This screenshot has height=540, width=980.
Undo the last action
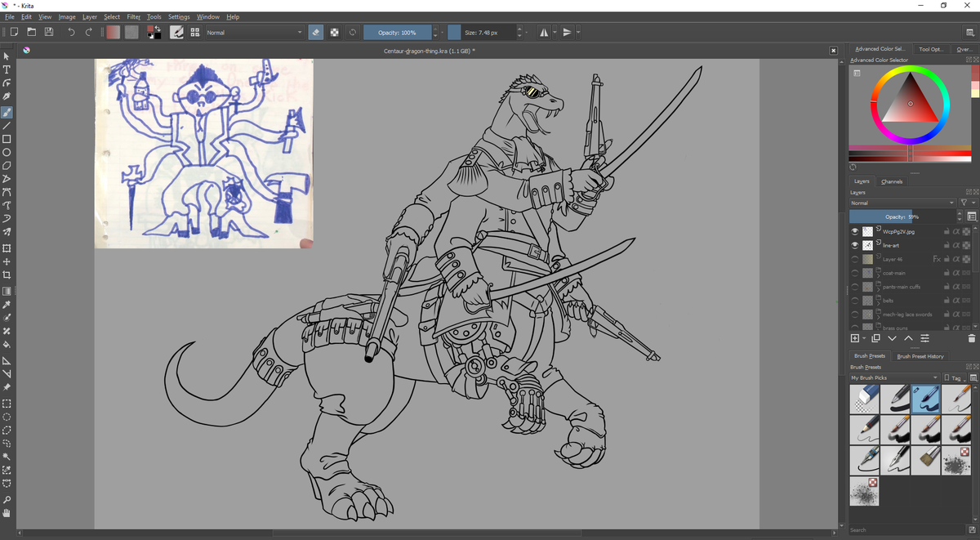pos(71,32)
